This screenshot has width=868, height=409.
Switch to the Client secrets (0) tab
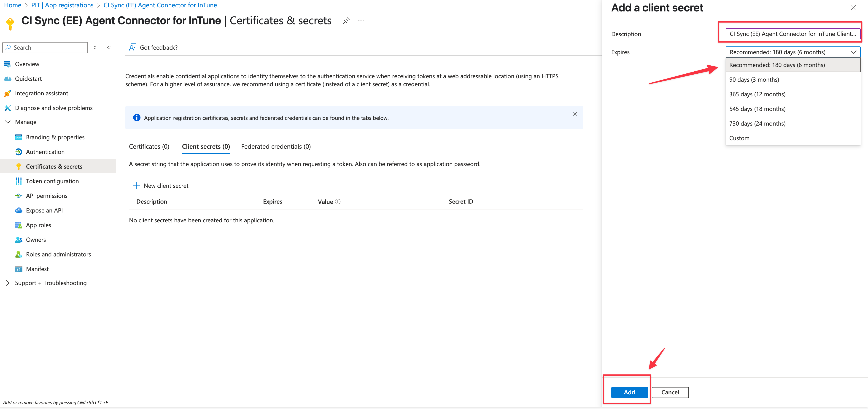[206, 147]
